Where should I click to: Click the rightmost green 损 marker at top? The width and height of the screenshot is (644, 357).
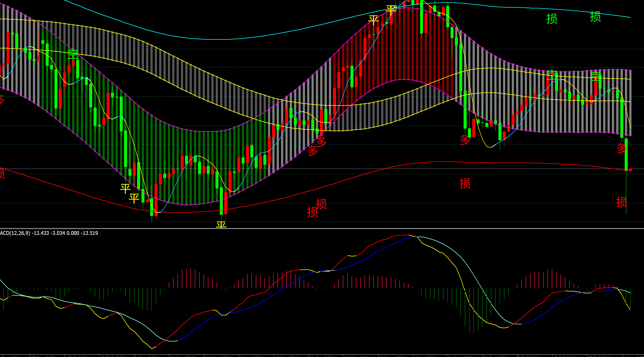595,17
